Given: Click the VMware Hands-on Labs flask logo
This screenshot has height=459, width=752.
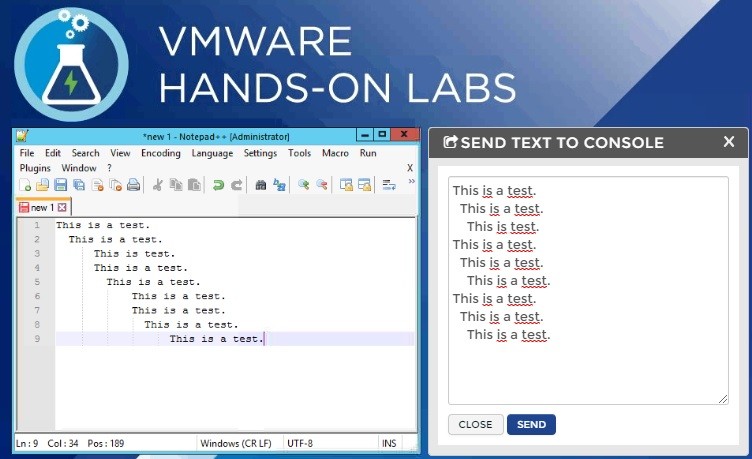Looking at the screenshot, I should (x=71, y=63).
